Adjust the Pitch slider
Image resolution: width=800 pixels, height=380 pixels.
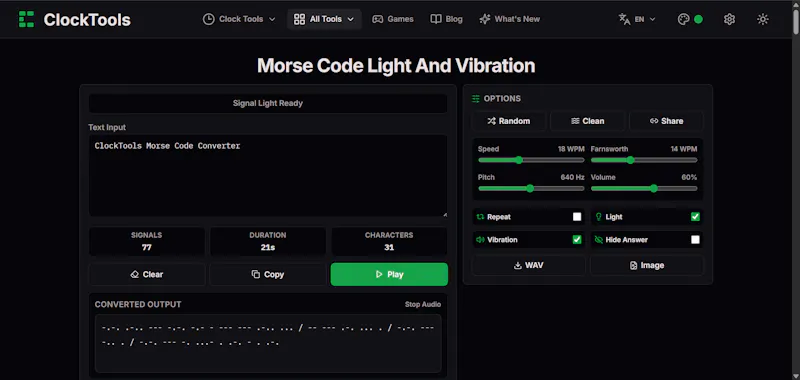[531, 188]
